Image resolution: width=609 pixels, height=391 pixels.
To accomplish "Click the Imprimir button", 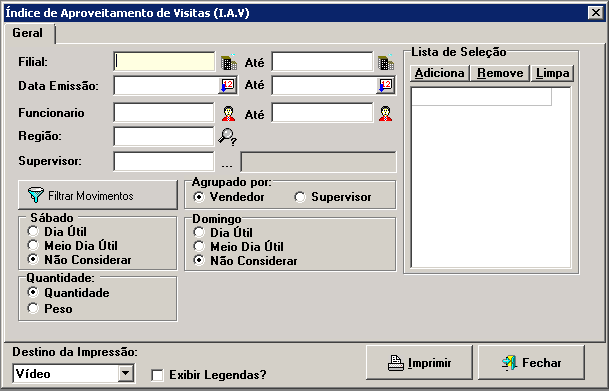I will [x=419, y=363].
